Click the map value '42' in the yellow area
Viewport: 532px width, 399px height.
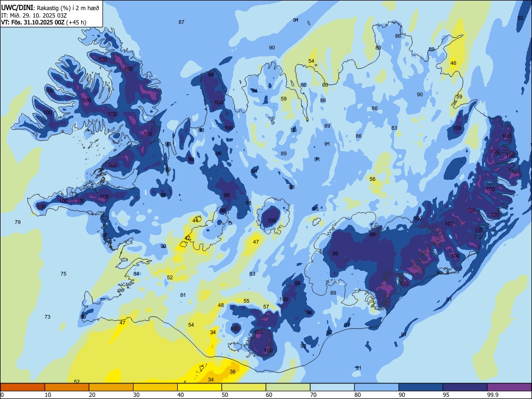187,238
